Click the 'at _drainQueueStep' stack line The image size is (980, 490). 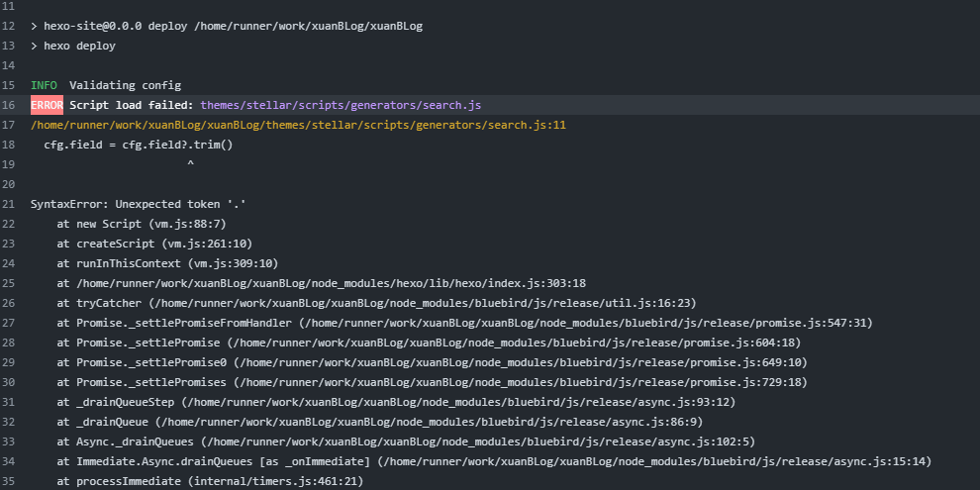[396, 402]
